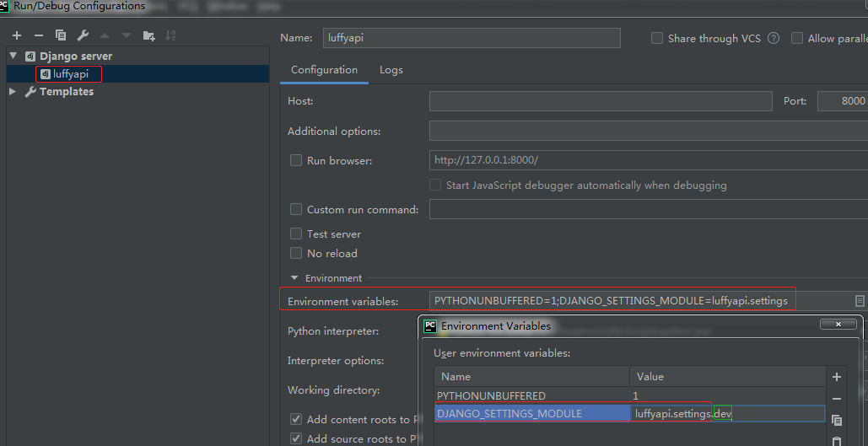This screenshot has height=446, width=868.
Task: Enable Custom run command checkbox
Action: coord(295,209)
